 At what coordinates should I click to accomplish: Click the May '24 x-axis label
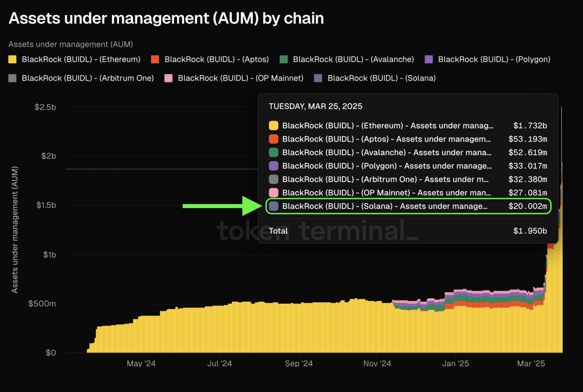pyautogui.click(x=141, y=363)
